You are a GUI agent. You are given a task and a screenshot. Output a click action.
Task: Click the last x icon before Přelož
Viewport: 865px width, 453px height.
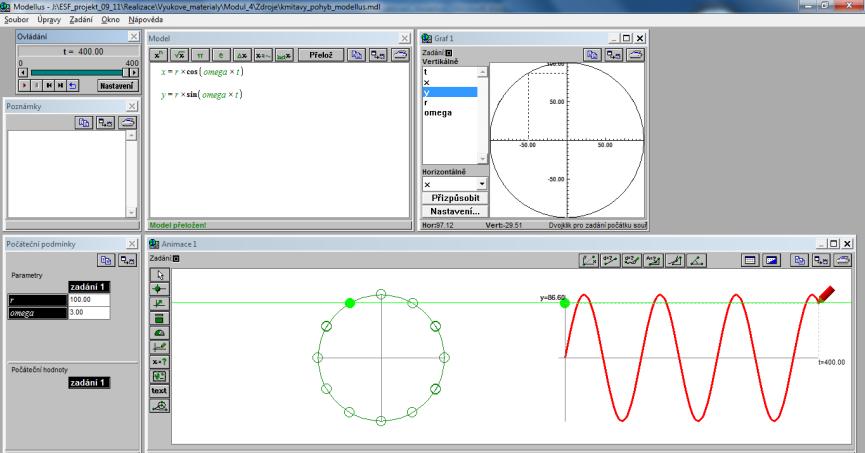click(284, 55)
